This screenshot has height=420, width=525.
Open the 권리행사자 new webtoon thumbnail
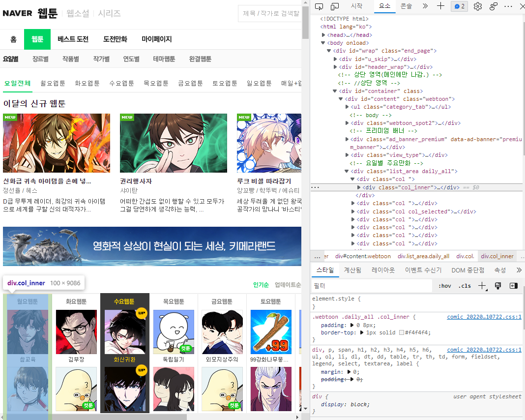174,143
